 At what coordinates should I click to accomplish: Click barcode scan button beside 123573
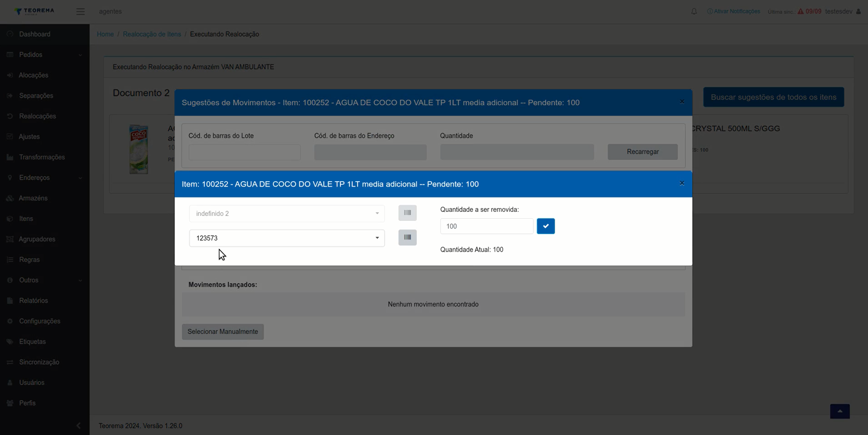(407, 238)
